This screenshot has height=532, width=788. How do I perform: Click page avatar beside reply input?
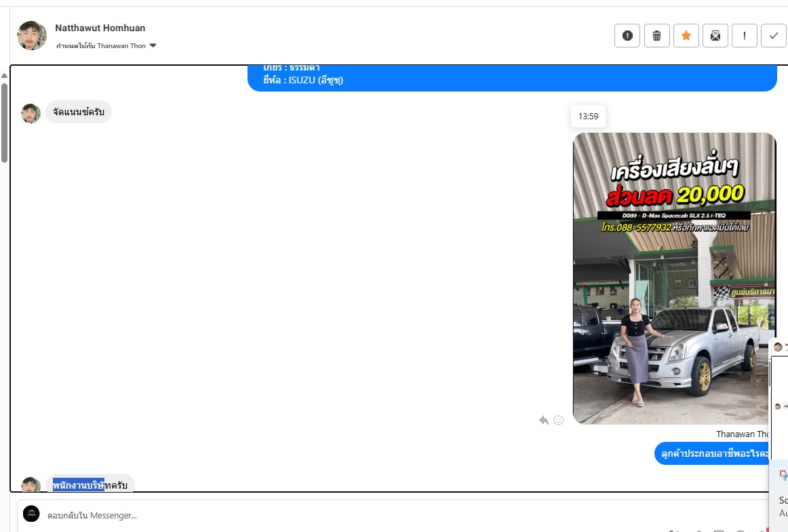(31, 514)
